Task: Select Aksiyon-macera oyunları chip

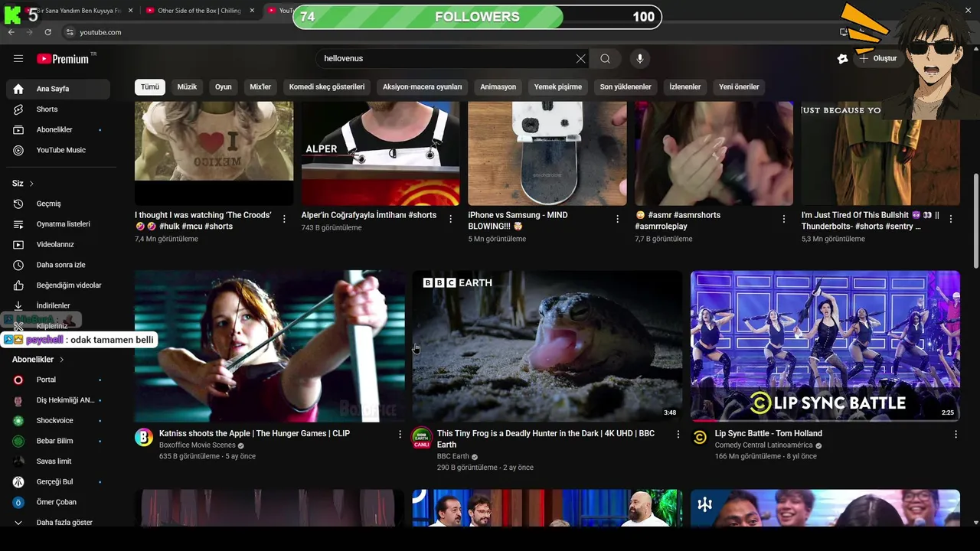Action: (x=422, y=87)
